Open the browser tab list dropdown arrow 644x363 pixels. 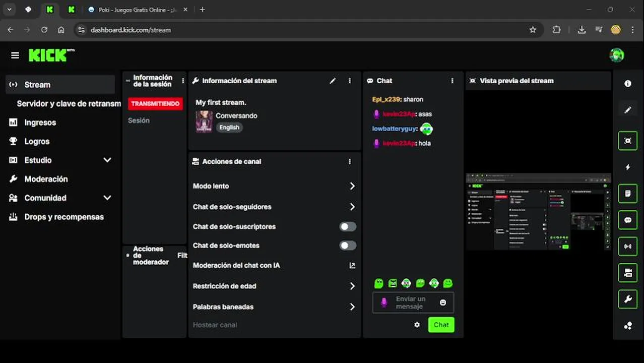pyautogui.click(x=9, y=10)
